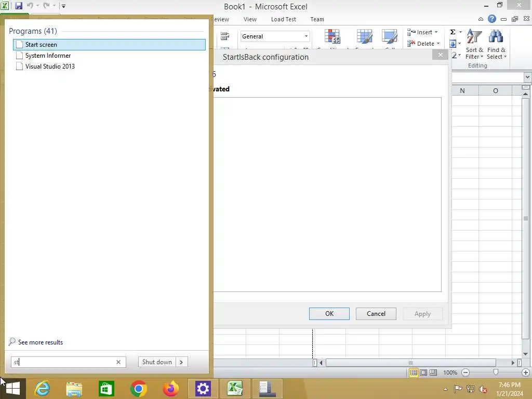
Task: Click the Format as Table icon
Action: 364,37
